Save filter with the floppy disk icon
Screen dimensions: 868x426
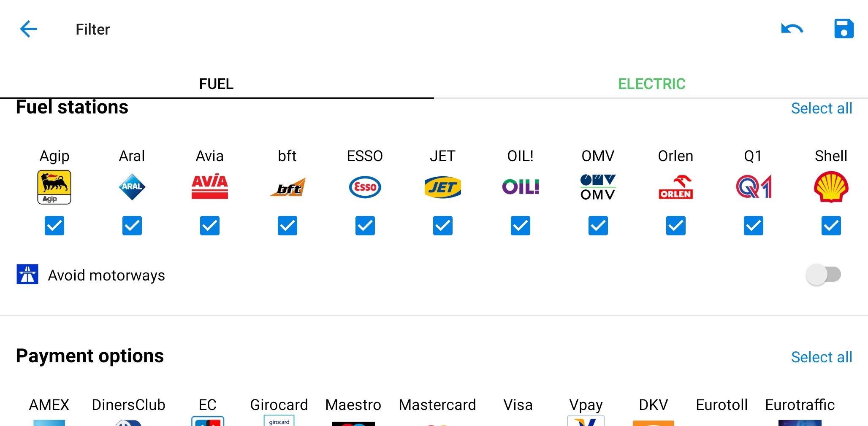(x=844, y=29)
